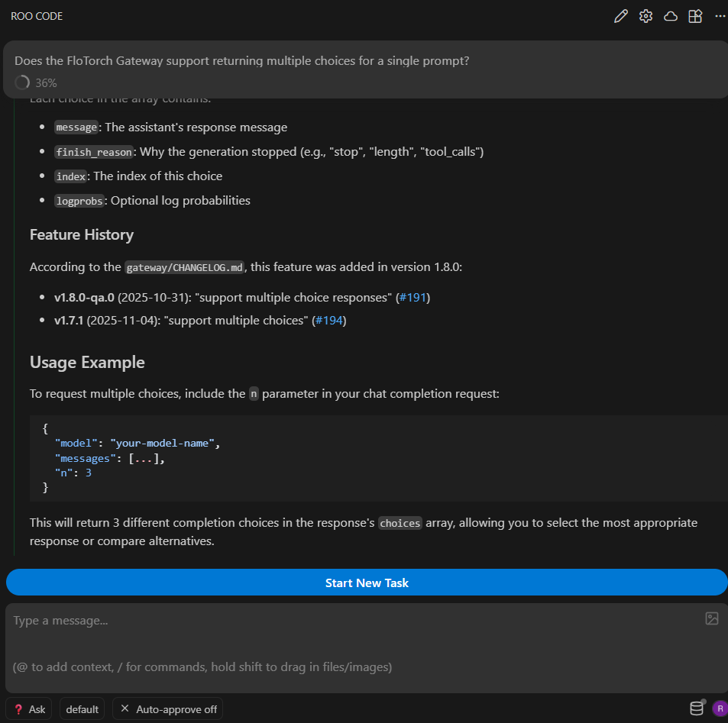This screenshot has width=728, height=723.
Task: Open the Roo Code Marketplace icon
Action: [694, 15]
